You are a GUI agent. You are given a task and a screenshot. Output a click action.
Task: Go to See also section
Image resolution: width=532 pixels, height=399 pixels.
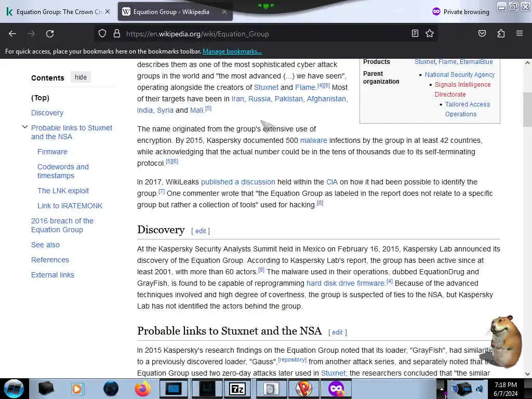[x=46, y=245]
